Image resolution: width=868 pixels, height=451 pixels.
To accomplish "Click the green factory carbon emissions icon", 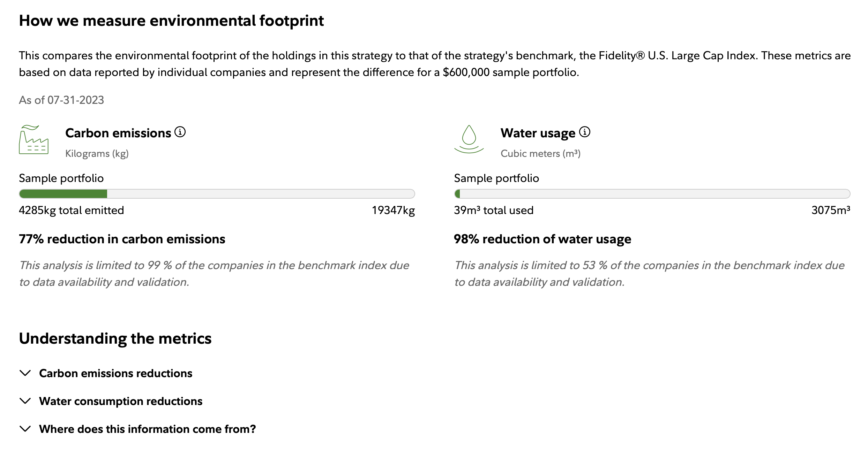I will (33, 140).
